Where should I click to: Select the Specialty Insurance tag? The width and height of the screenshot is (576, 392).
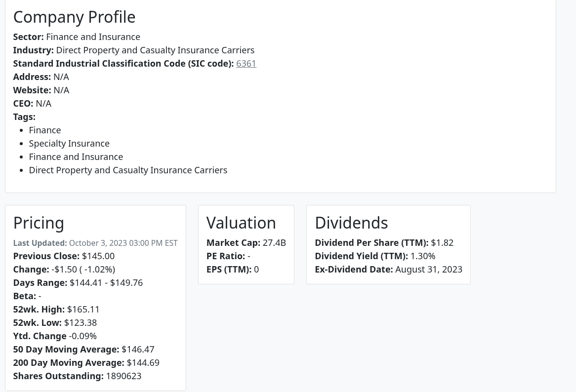69,143
